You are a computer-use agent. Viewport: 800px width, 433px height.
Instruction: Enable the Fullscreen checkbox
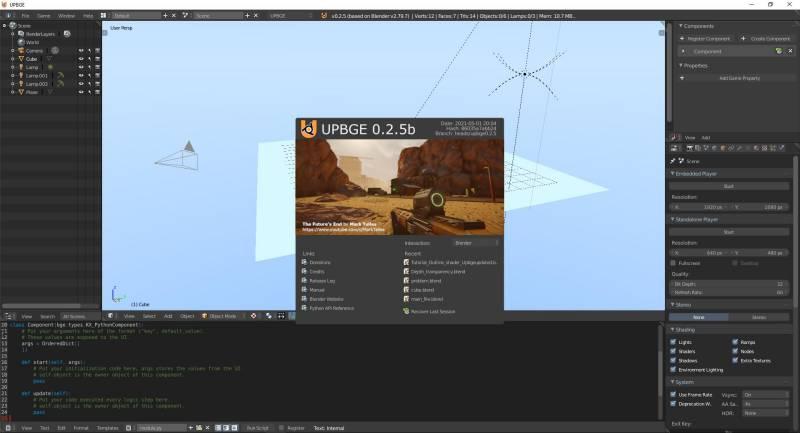click(673, 263)
